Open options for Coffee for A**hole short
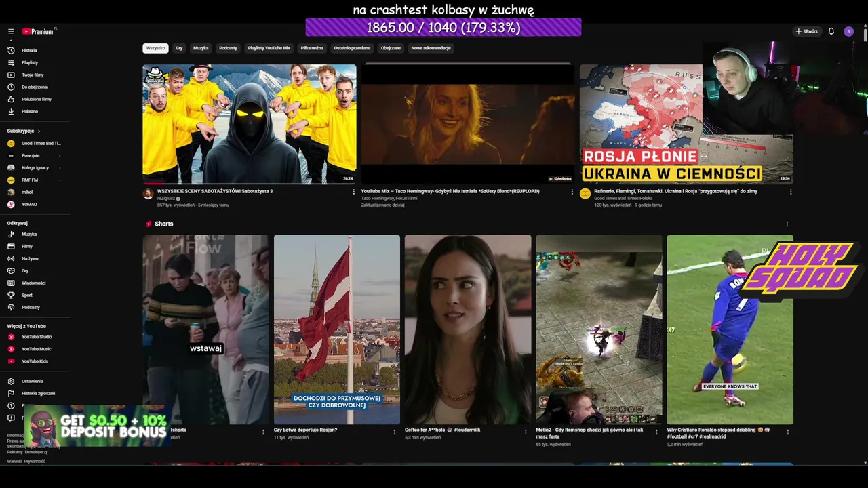 [x=525, y=432]
